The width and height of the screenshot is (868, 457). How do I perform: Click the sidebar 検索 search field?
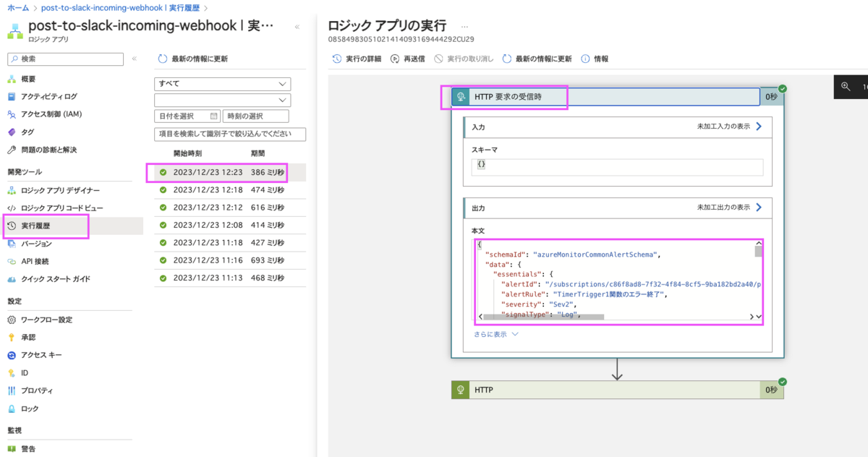pos(66,59)
